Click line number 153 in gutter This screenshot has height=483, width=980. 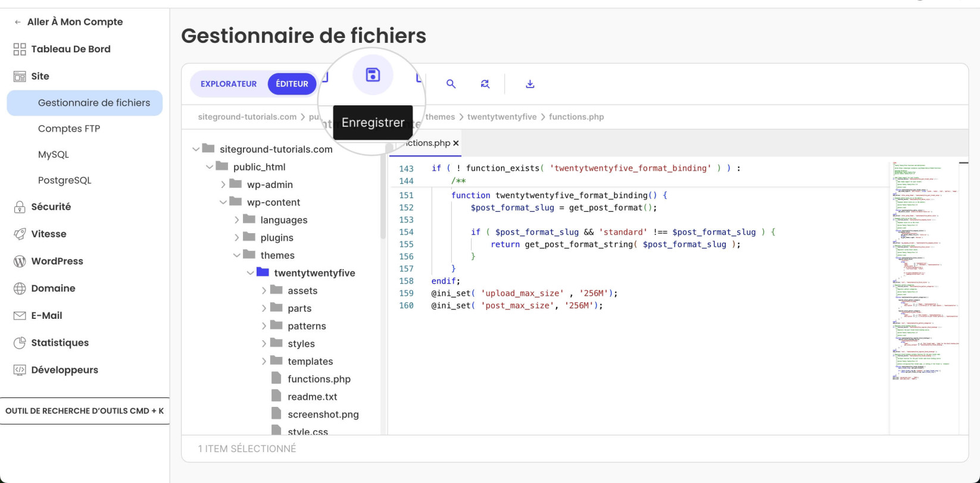[x=406, y=219]
